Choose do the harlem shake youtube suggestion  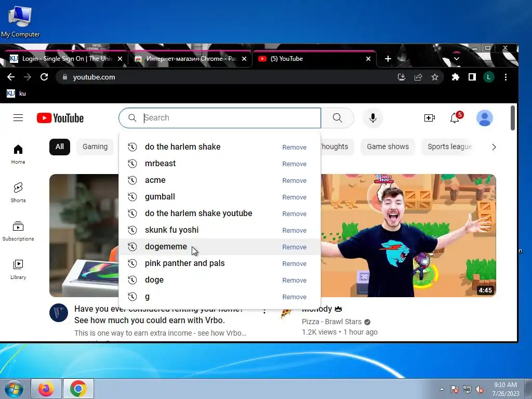[220, 214]
